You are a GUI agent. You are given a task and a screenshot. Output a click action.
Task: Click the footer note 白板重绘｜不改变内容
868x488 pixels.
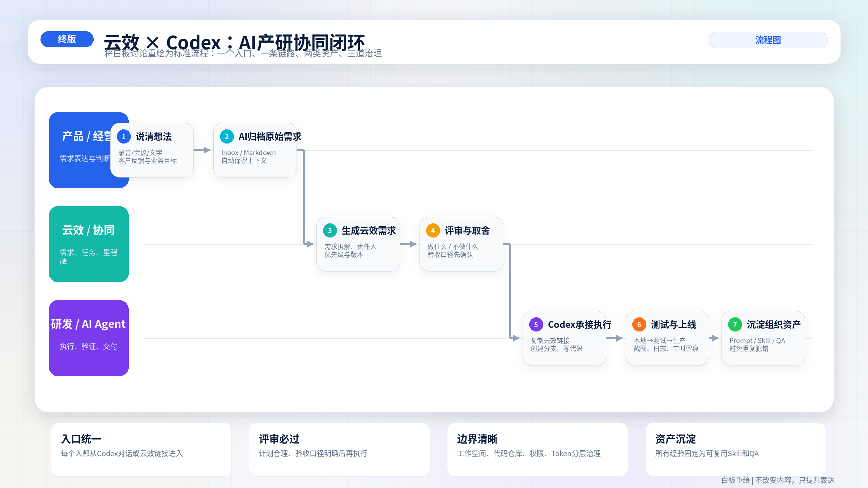pyautogui.click(x=778, y=480)
